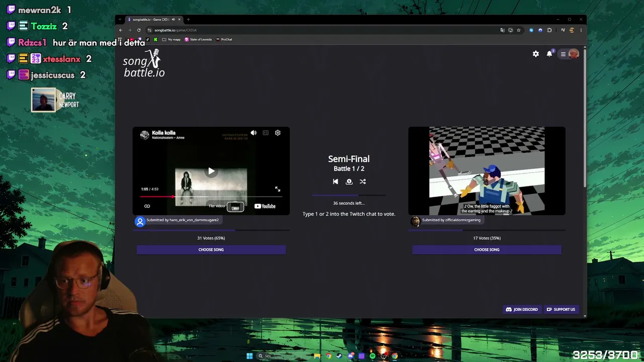Click the shuffle battle icon
The width and height of the screenshot is (644, 362).
point(363,182)
